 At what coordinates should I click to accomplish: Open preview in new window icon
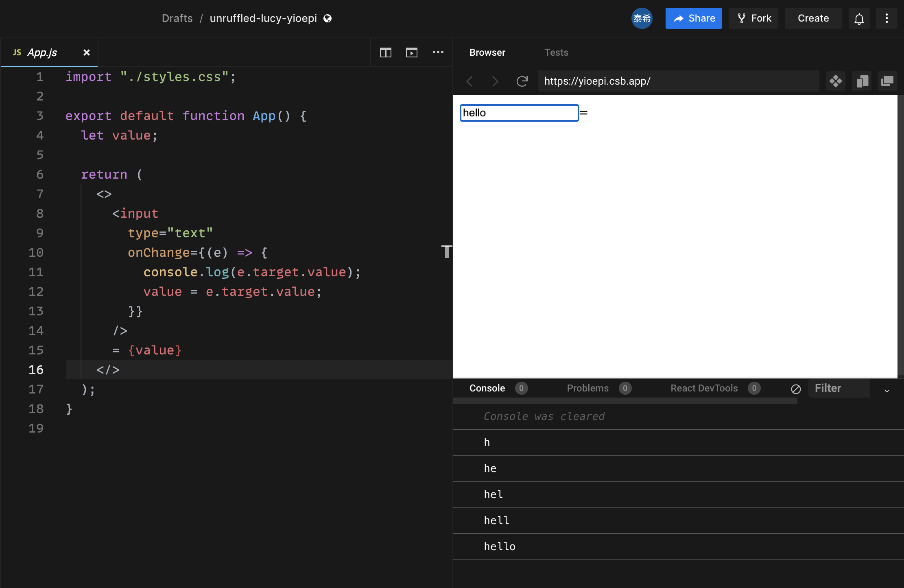coord(887,81)
